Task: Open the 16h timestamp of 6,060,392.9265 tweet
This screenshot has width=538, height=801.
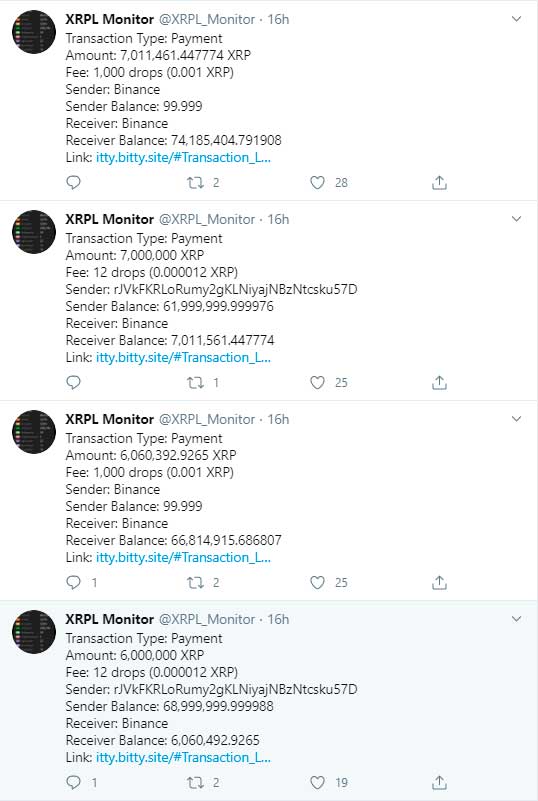Action: [278, 419]
